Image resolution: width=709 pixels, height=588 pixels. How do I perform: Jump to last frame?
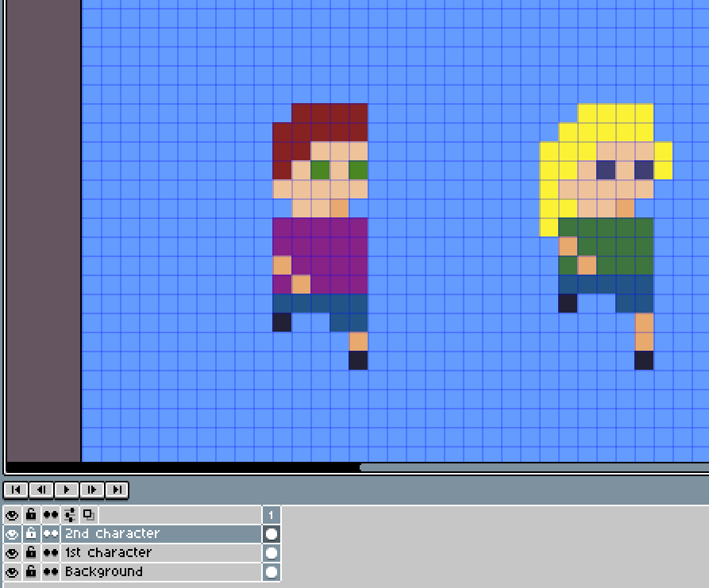[118, 490]
